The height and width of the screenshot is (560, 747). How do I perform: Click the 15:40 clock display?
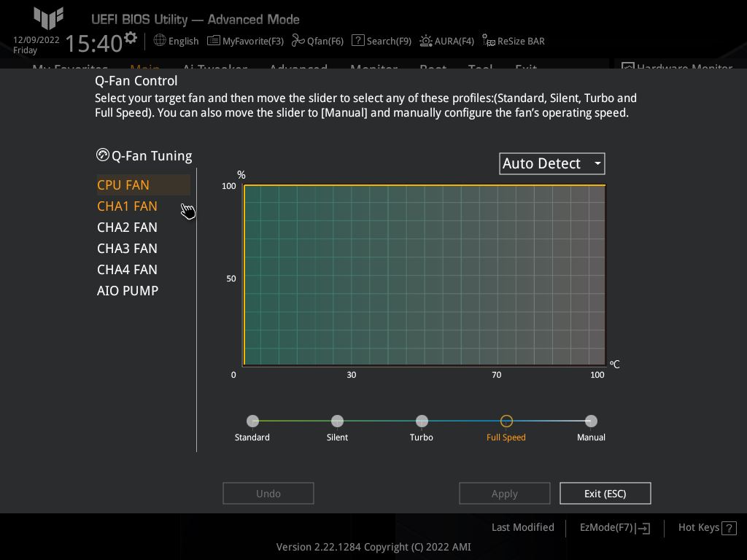pos(94,43)
